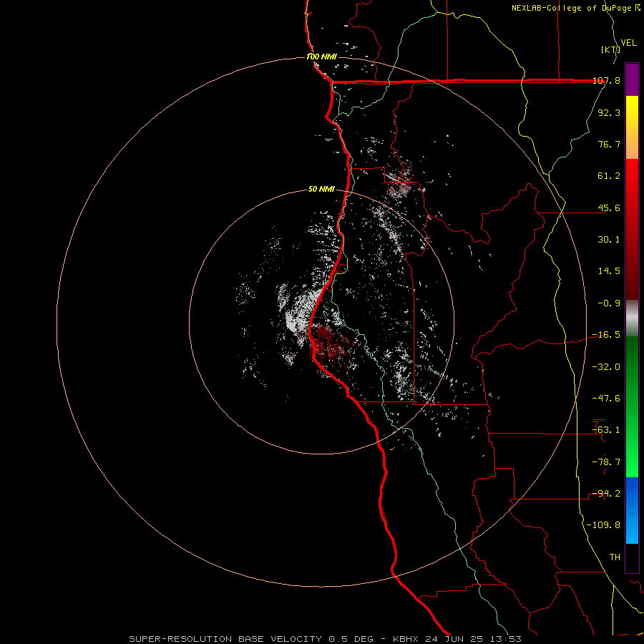Image resolution: width=644 pixels, height=644 pixels.
Task: Select the VEL product label
Action: tap(629, 43)
